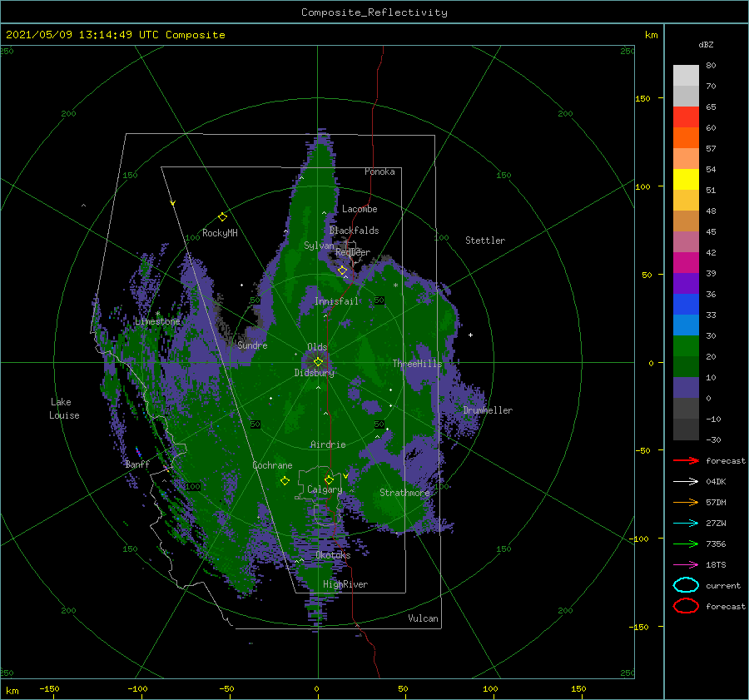The width and height of the screenshot is (749, 700).
Task: Click the orange 57-60 dBZ legend swatch
Action: pyautogui.click(x=686, y=138)
